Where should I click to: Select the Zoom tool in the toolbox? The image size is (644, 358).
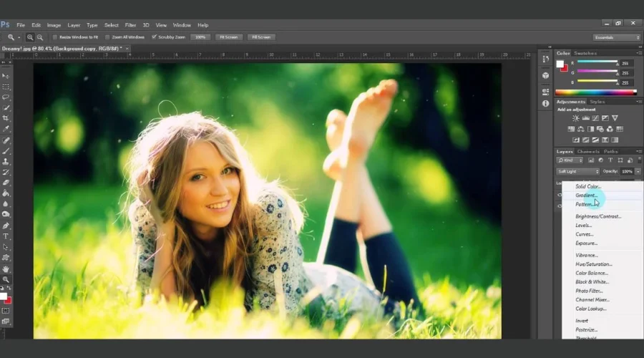[6, 279]
